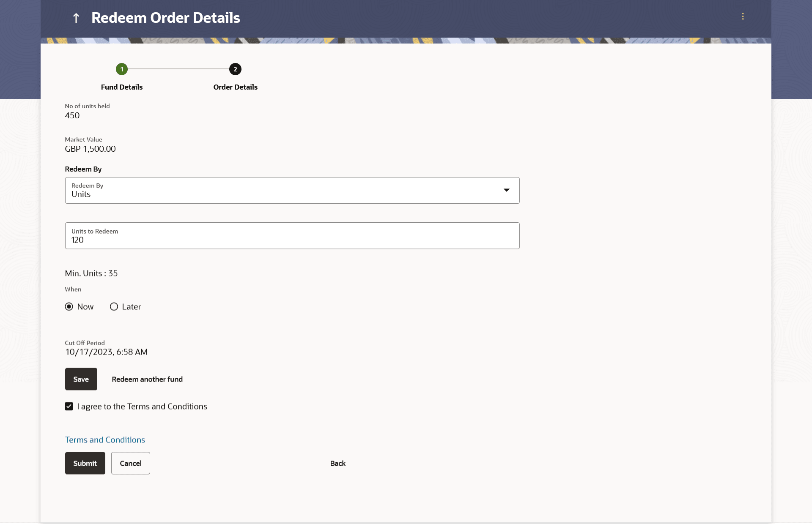This screenshot has height=524, width=812.
Task: Open Terms and Conditions link
Action: tap(105, 440)
